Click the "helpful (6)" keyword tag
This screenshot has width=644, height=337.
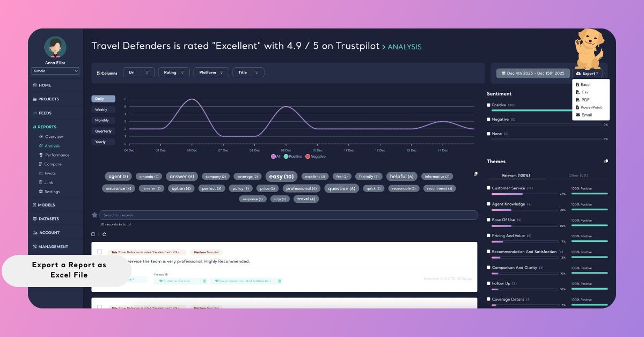(402, 176)
